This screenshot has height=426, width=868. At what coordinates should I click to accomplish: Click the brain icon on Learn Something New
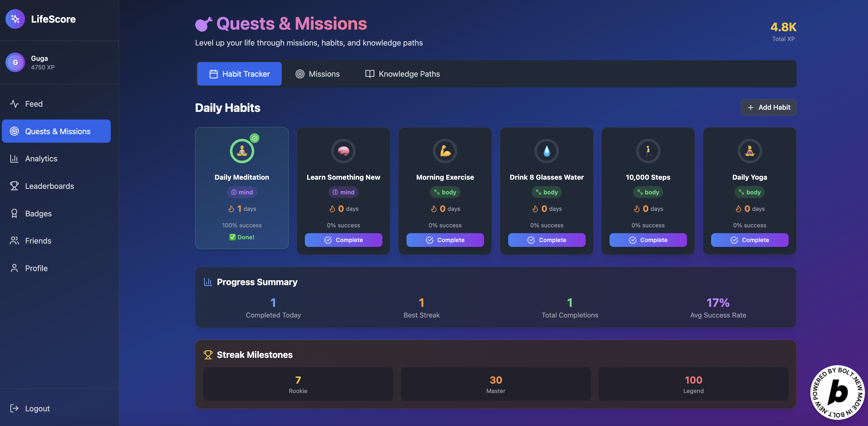343,151
